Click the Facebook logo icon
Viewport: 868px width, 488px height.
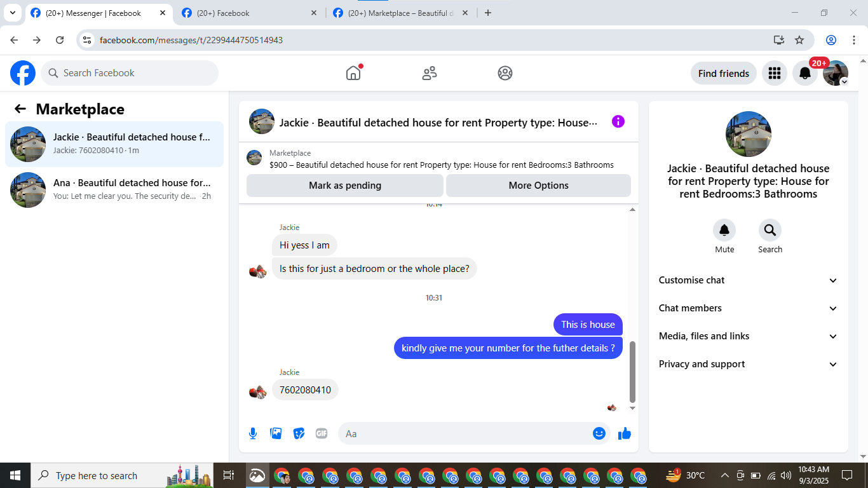23,73
